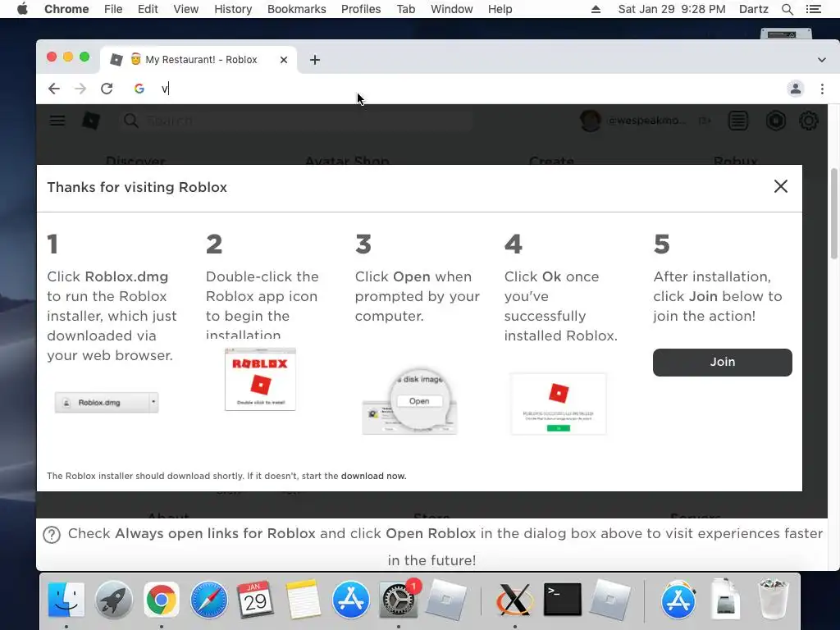This screenshot has height=630, width=840.
Task: Open the Edit menu
Action: [x=148, y=9]
